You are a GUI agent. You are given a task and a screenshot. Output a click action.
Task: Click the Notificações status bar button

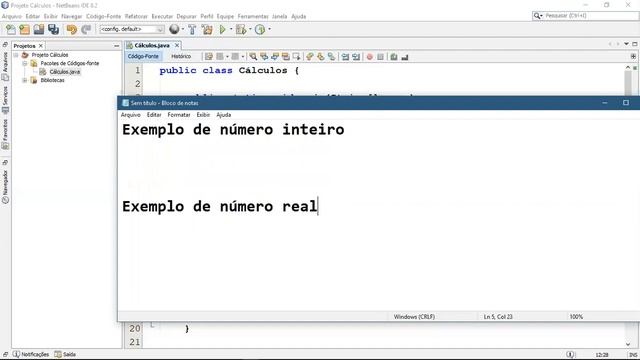(x=31, y=354)
